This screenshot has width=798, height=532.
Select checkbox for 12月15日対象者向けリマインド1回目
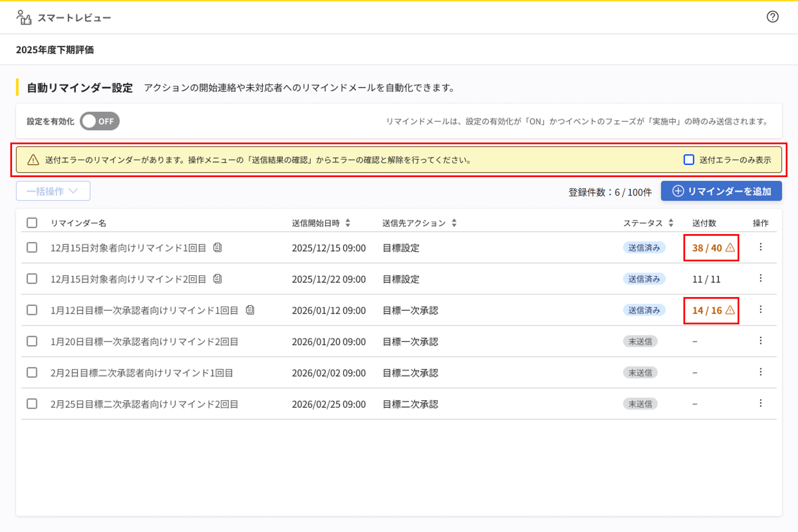tap(32, 247)
